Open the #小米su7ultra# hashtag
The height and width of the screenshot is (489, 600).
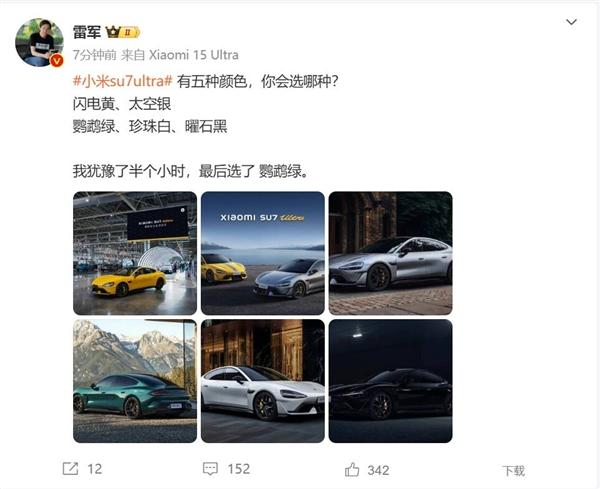pyautogui.click(x=122, y=82)
